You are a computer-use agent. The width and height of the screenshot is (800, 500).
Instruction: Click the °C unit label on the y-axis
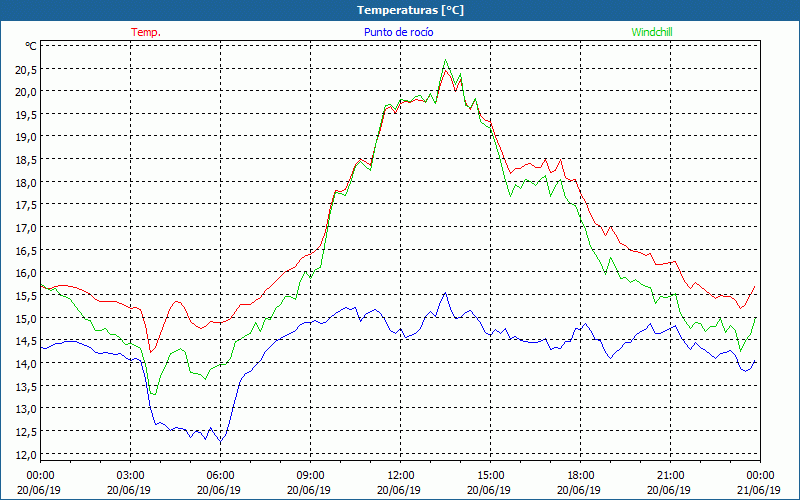point(31,46)
